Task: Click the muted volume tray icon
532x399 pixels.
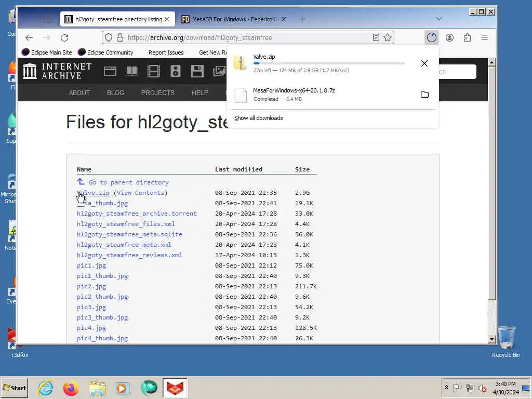Action: [482, 388]
